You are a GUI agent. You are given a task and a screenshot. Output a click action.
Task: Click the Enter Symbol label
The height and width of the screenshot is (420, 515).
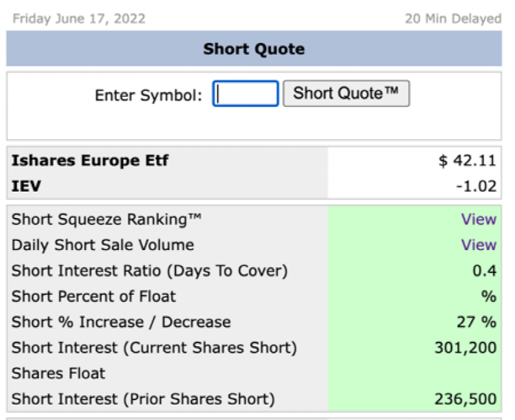click(x=148, y=96)
